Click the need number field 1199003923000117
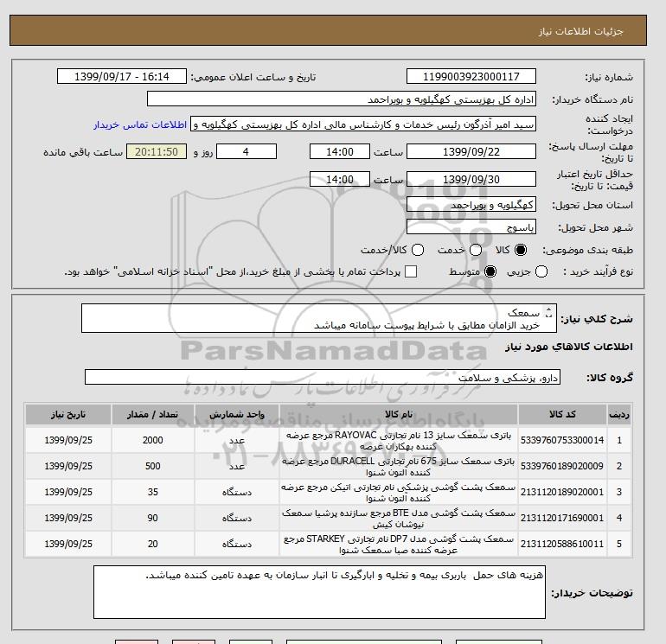This screenshot has width=666, height=644. (x=471, y=76)
